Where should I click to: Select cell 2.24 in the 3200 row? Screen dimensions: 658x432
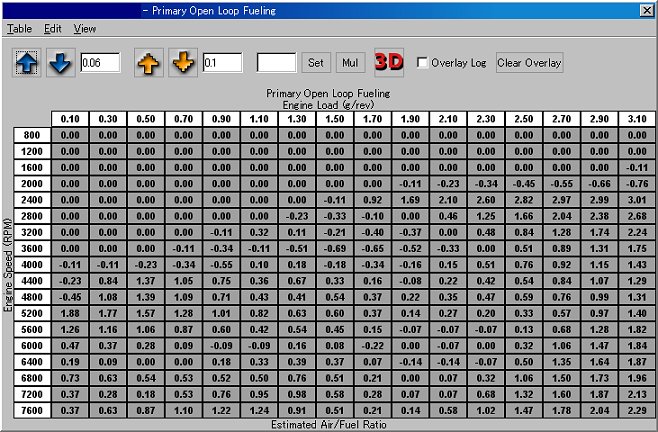(637, 232)
